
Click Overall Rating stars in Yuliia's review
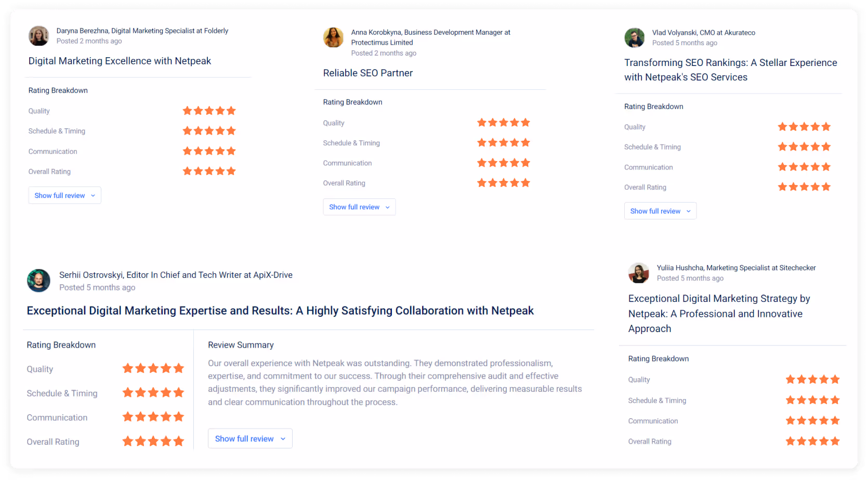pos(812,441)
